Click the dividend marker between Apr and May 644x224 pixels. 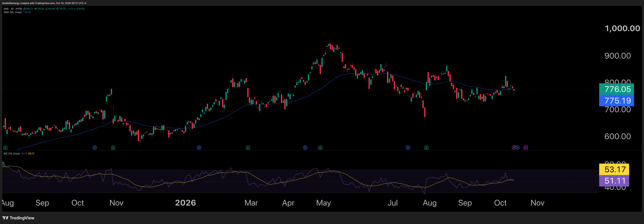coord(305,148)
